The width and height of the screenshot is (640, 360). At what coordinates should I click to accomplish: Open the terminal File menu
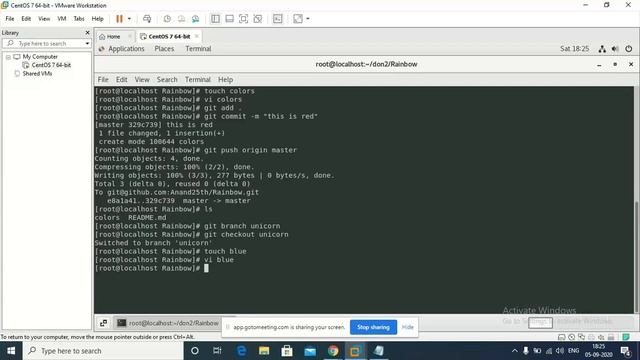[103, 80]
